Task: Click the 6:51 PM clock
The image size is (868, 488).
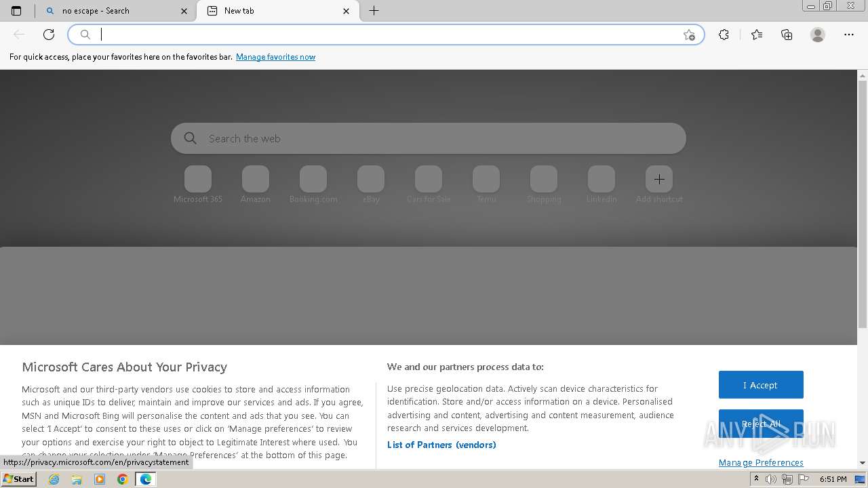Action: pyautogui.click(x=833, y=479)
